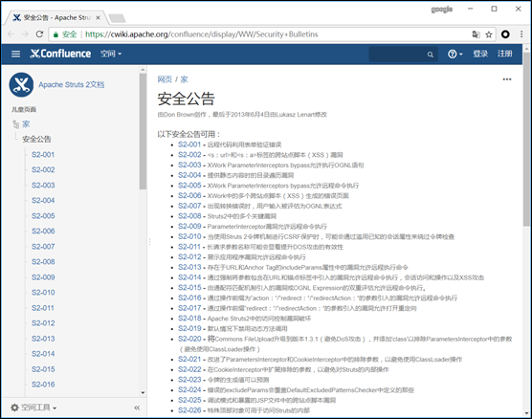Viewport: 532px width, 419px height.
Task: Click the Apache Struts space logo
Action: click(21, 84)
